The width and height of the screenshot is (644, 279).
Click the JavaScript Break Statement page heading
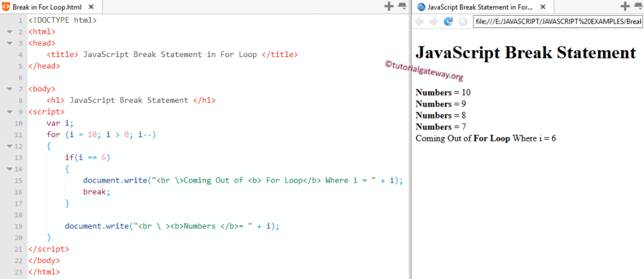526,53
